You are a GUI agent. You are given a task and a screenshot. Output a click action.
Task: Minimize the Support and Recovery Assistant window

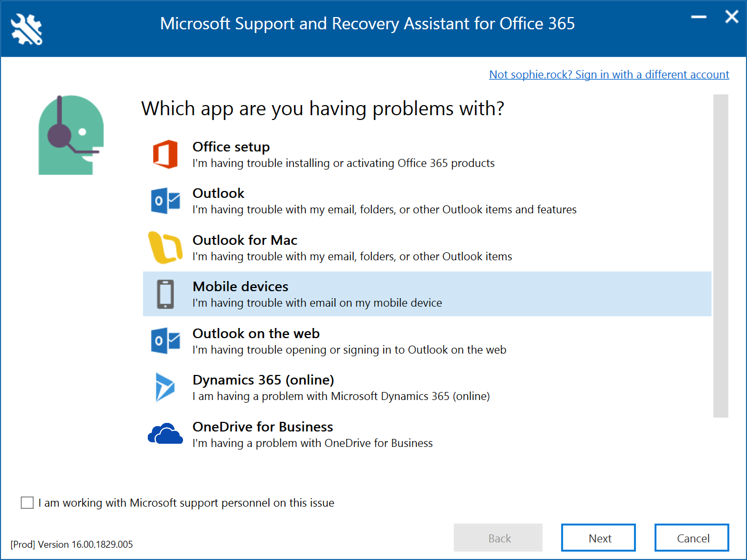[x=698, y=17]
